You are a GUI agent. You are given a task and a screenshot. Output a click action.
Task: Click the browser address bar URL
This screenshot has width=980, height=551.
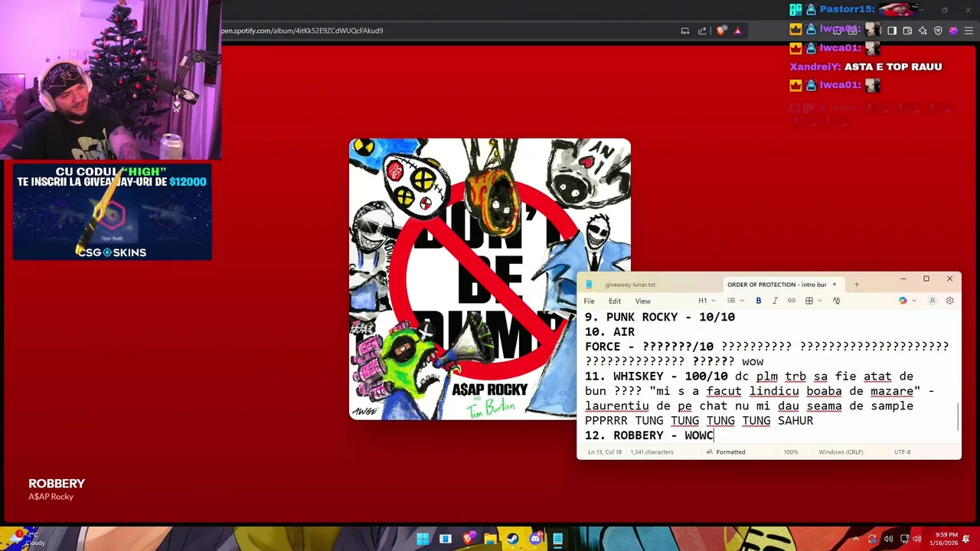(302, 31)
